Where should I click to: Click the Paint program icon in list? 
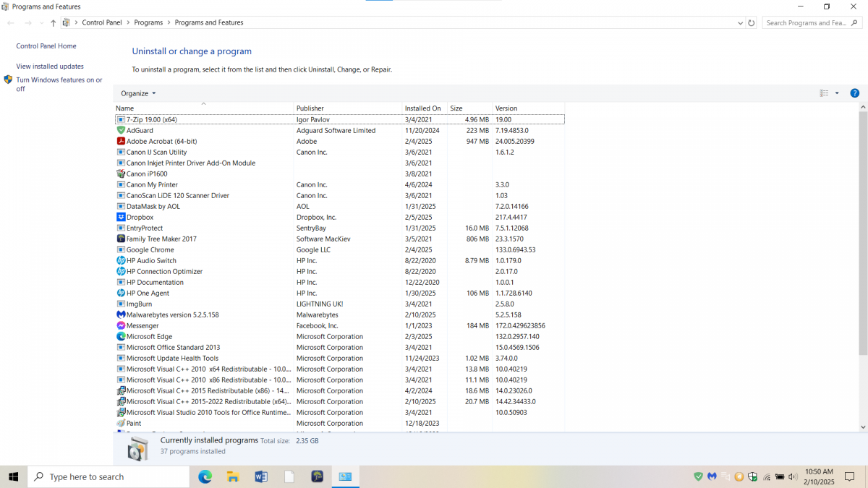[121, 423]
